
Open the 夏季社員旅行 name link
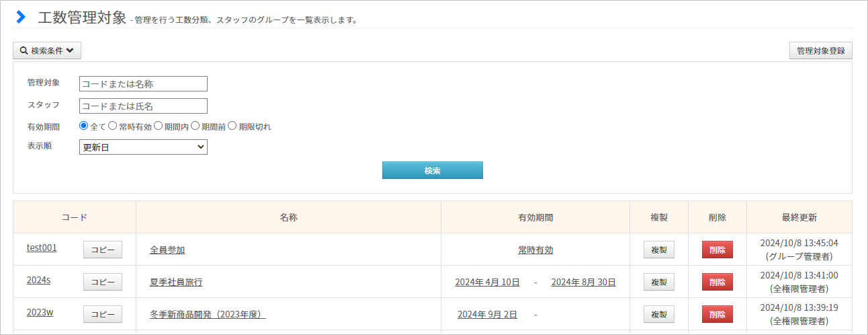point(176,283)
